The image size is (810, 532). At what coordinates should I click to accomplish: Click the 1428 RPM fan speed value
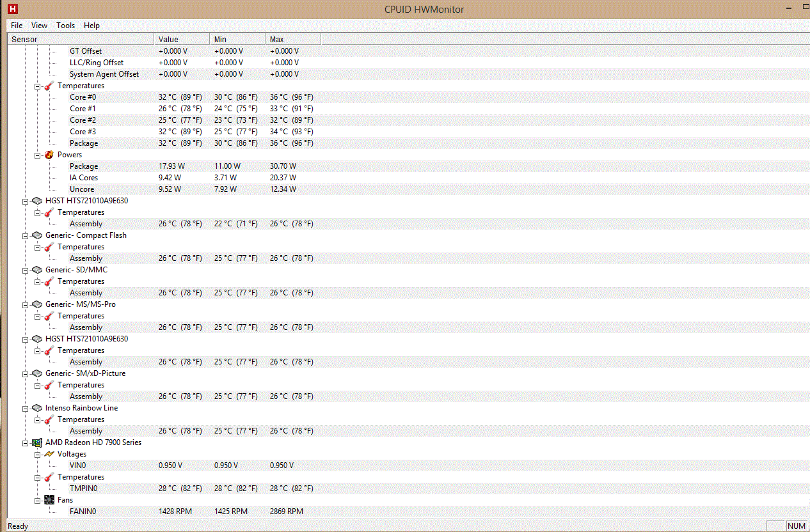(x=175, y=512)
